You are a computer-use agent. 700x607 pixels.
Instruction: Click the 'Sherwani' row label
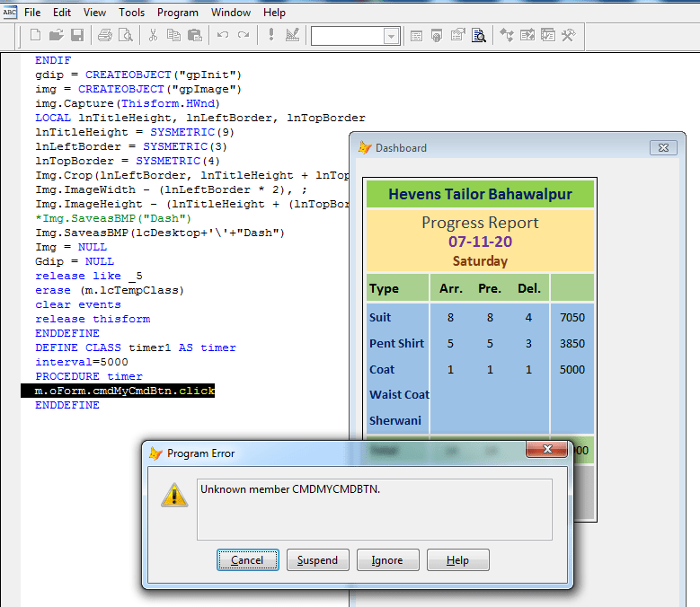click(x=395, y=420)
